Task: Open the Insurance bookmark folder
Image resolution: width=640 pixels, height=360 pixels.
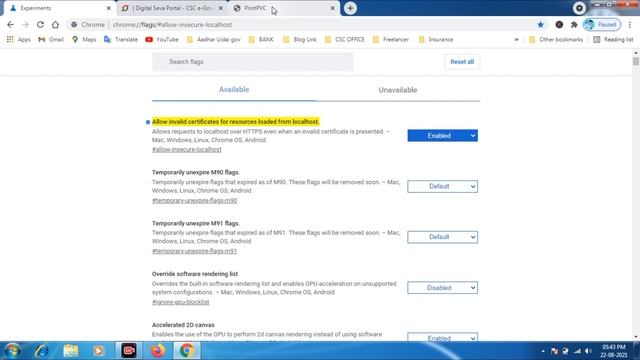Action: click(436, 40)
